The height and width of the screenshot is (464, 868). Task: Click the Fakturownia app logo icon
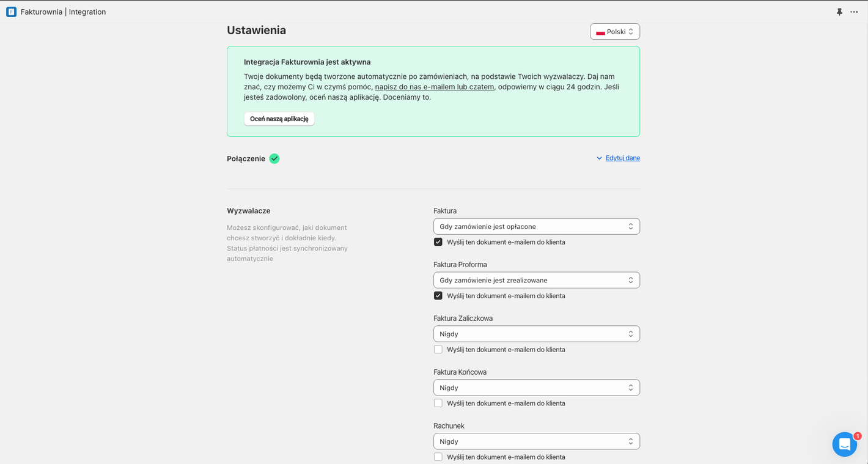[x=11, y=12]
